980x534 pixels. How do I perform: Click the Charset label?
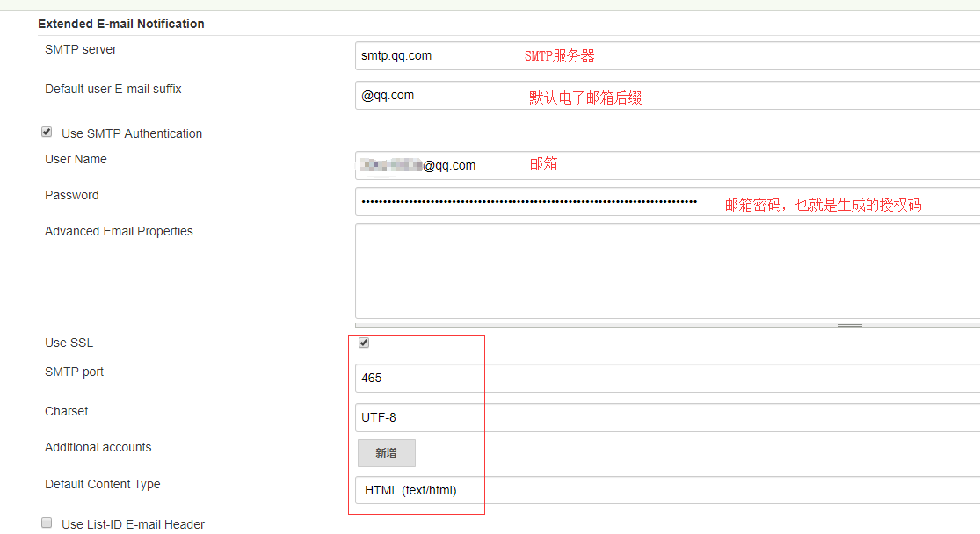point(66,411)
